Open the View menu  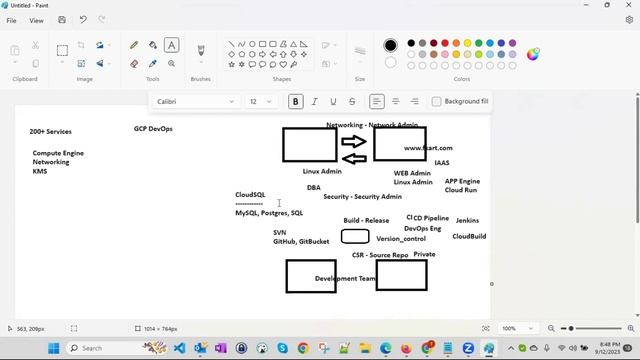[36, 20]
